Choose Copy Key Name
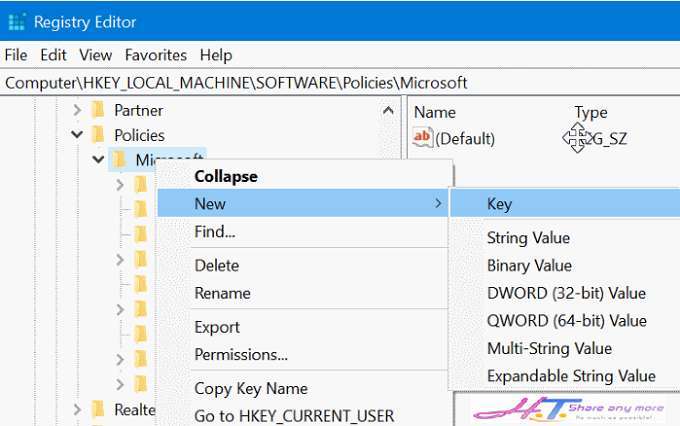The width and height of the screenshot is (680, 426). point(251,389)
